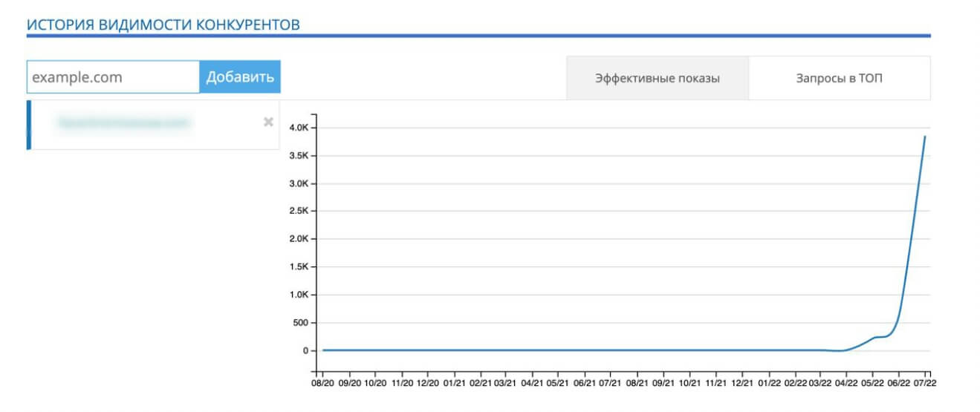
Task: Click the 01/21 x-axis date label
Action: 454,384
